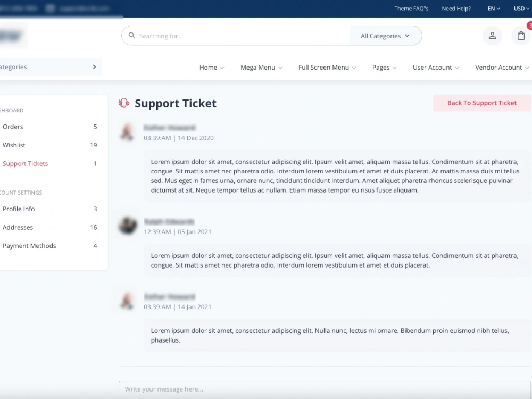
Task: Click the Addresses count 16
Action: (93, 227)
